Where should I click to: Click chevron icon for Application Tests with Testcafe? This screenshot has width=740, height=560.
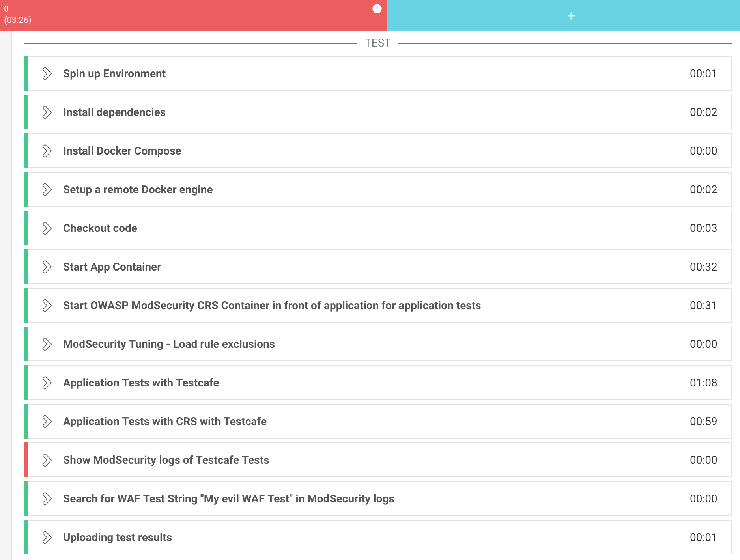pos(47,383)
